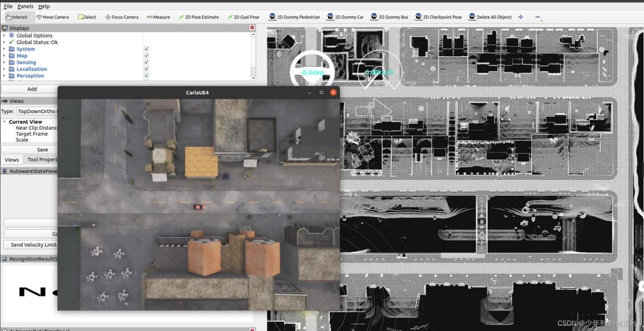Select the Interact tool
Screen dimensions: 644x331
pos(16,17)
